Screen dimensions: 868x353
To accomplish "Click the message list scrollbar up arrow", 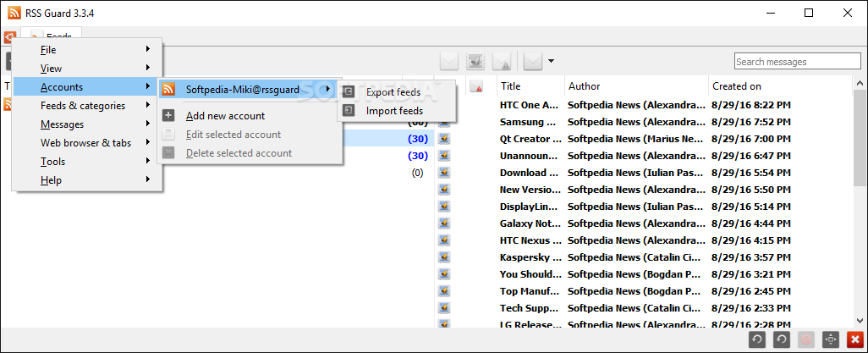I will tap(860, 83).
